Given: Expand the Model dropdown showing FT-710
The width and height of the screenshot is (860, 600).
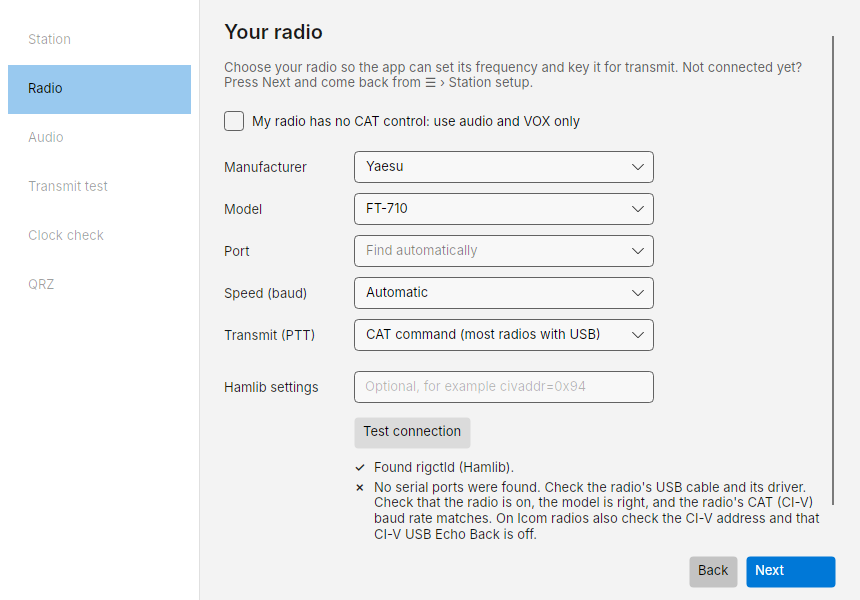Looking at the screenshot, I should (x=503, y=209).
